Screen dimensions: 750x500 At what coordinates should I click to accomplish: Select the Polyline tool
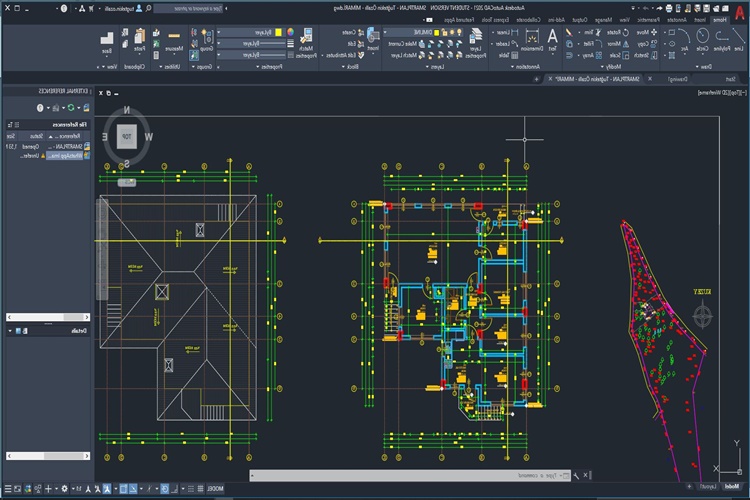pyautogui.click(x=721, y=39)
